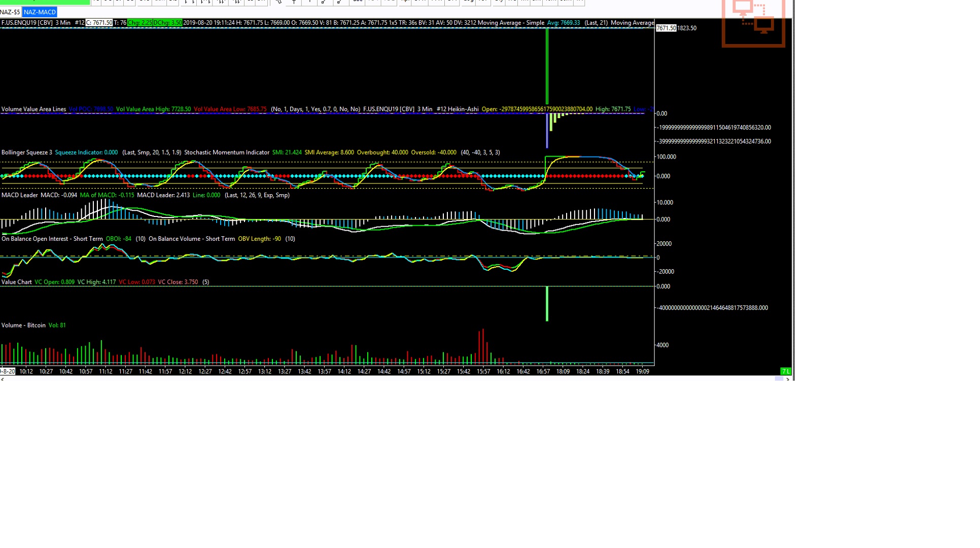The height and width of the screenshot is (548, 980).
Task: Switch to the NAZ-$5 chart tab
Action: [x=10, y=12]
